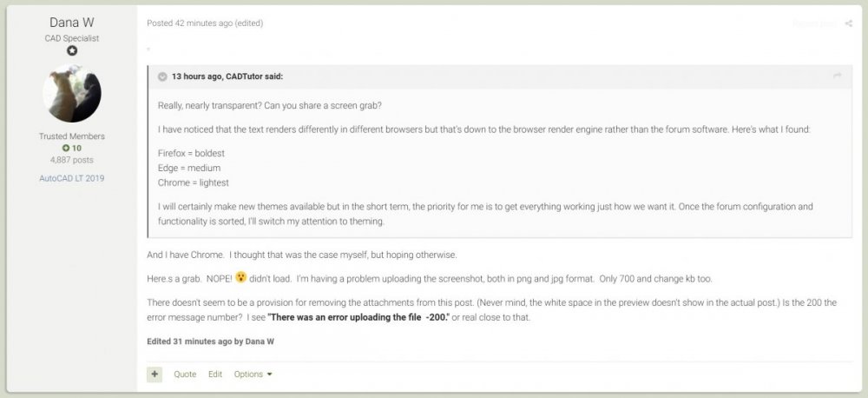Click the Edited 31 minutes ago note
Viewport: 868px width, 398px height.
tap(210, 341)
